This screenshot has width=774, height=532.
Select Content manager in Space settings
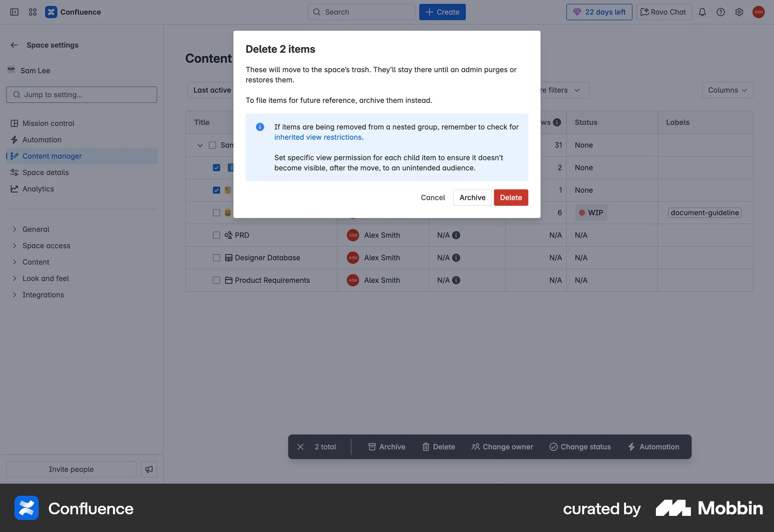pyautogui.click(x=52, y=156)
